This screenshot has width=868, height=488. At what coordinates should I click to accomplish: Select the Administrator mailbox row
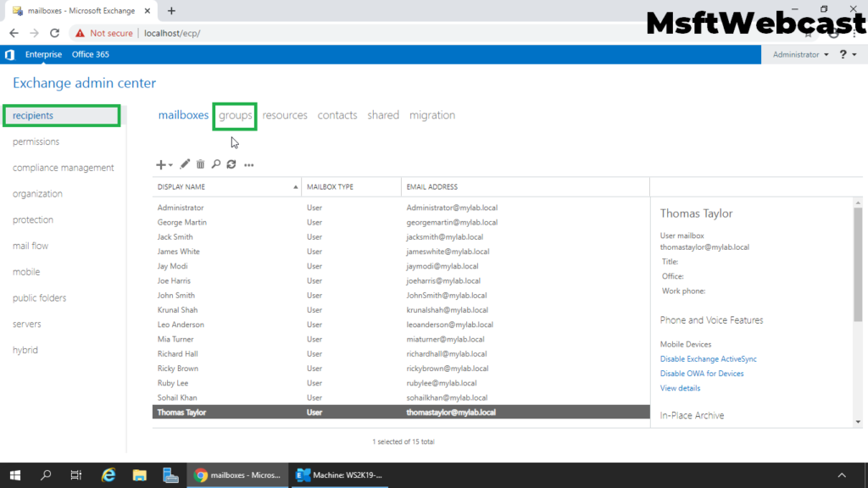coord(401,208)
